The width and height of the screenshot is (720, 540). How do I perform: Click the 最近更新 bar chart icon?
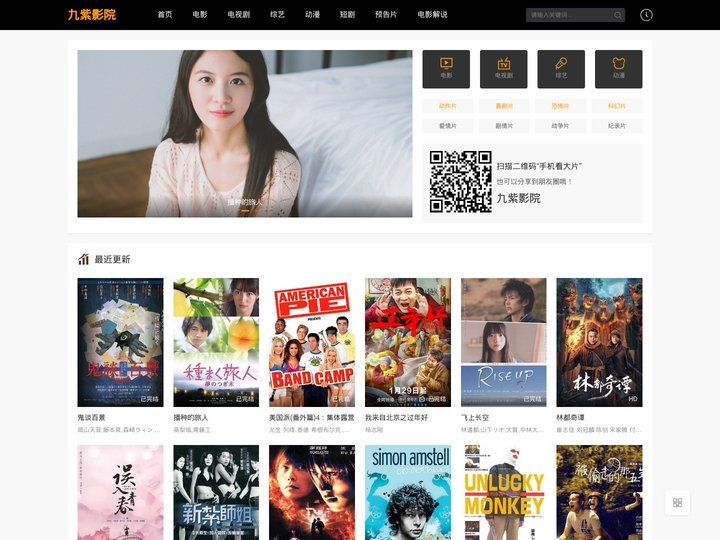(83, 259)
